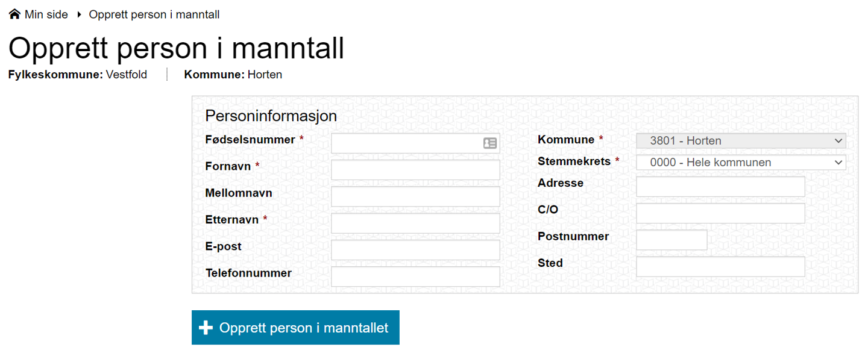The height and width of the screenshot is (353, 868).
Task: Click into the Fornavn text field
Action: tap(415, 170)
